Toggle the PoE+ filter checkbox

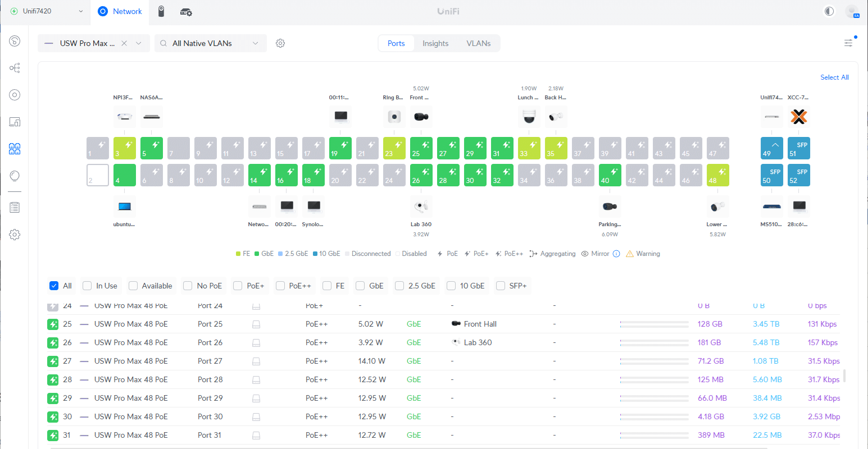click(238, 286)
